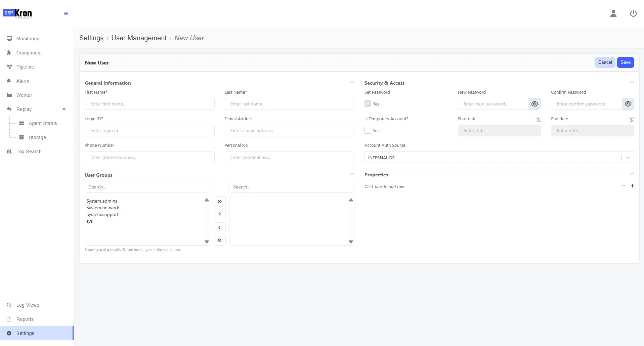Toggle Is Temporary Account Yes checkbox
The width and height of the screenshot is (644, 346).
[368, 131]
